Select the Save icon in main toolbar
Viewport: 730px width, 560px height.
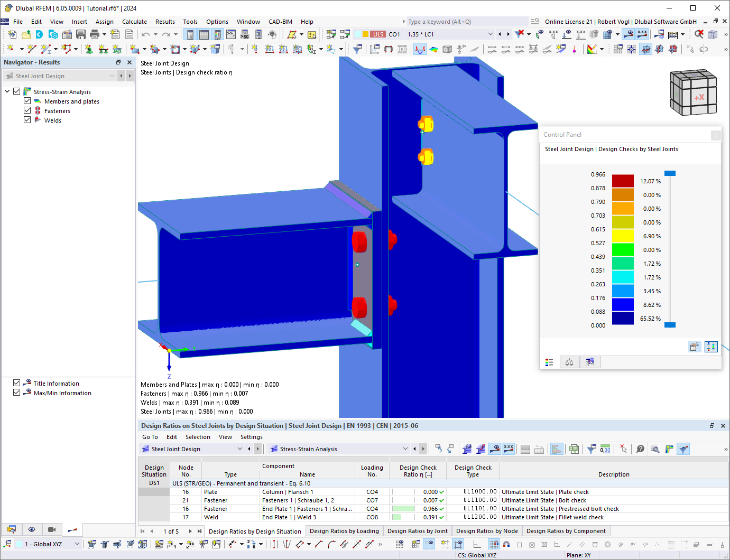(80, 33)
